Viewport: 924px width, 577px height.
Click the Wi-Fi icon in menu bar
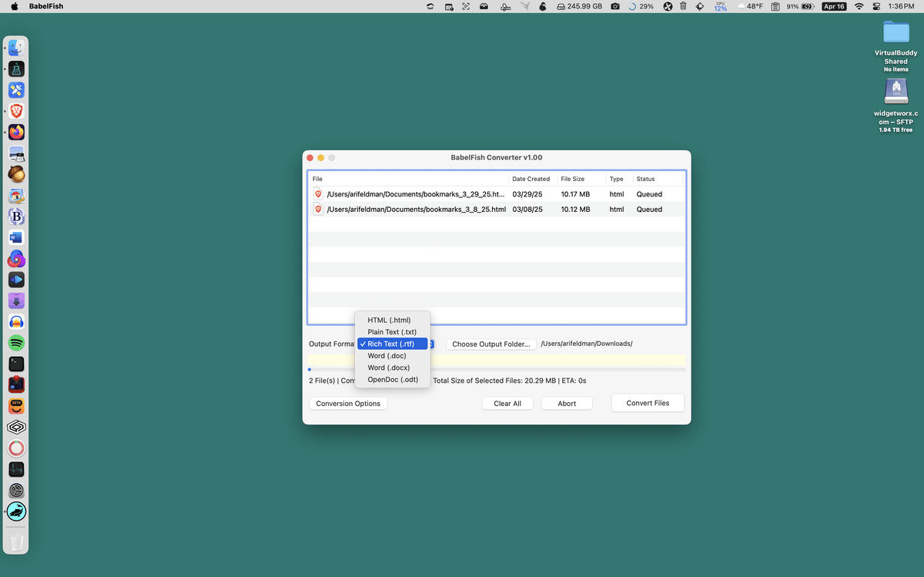click(x=859, y=6)
